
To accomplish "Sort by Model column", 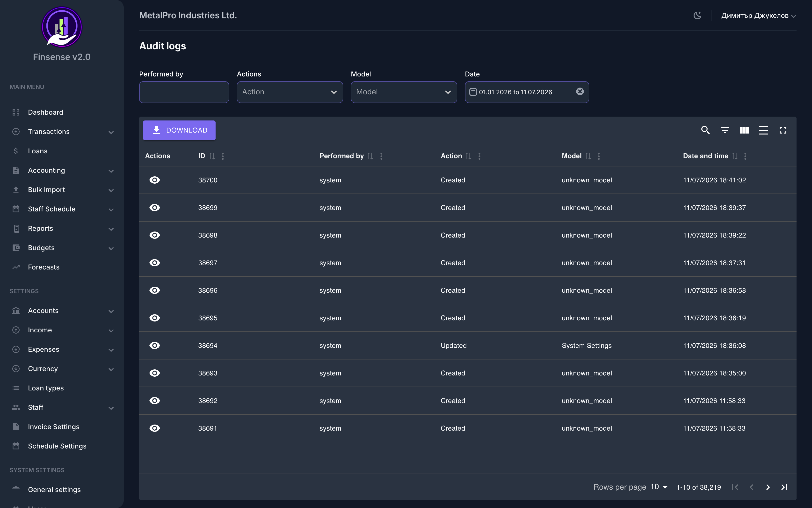I will (x=588, y=156).
